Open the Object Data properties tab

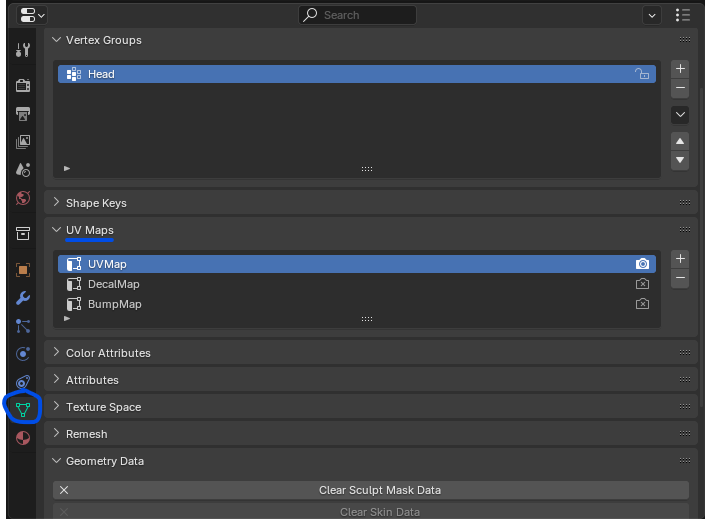(22, 408)
